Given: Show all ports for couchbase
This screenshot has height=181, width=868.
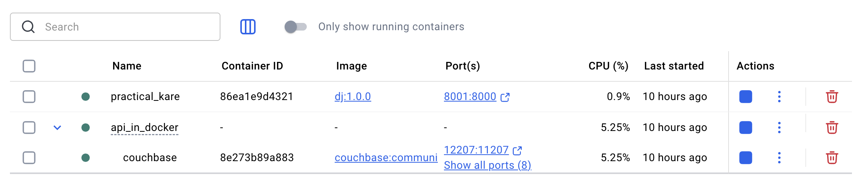Looking at the screenshot, I should pyautogui.click(x=487, y=165).
